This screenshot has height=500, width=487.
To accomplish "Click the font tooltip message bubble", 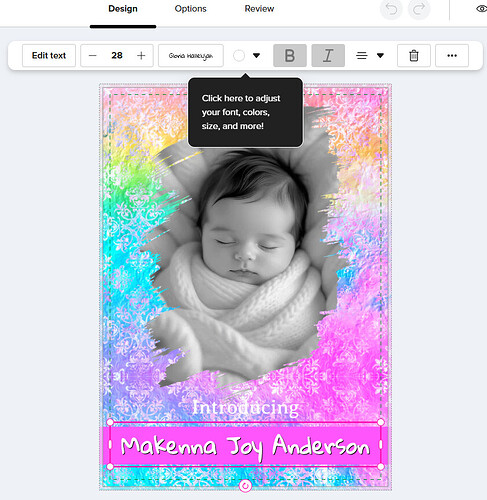I will 245,112.
